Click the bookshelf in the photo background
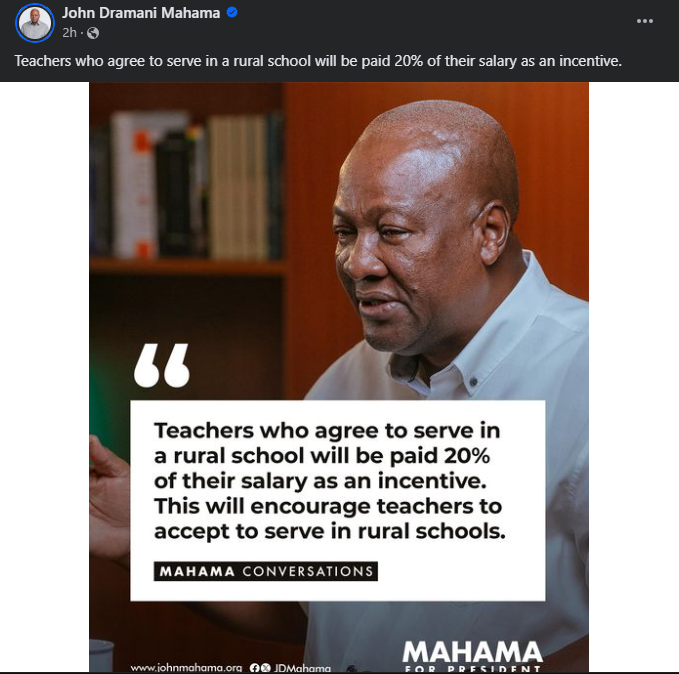 click(188, 186)
